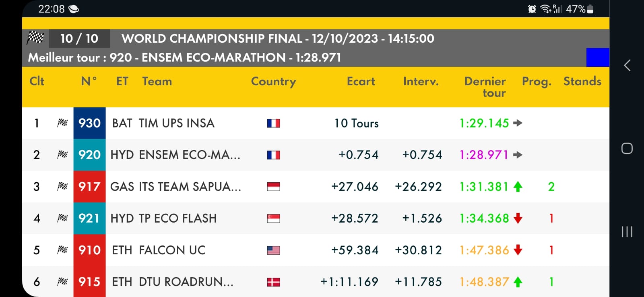Click the green up arrow for car 917
644x297 pixels.
518,187
